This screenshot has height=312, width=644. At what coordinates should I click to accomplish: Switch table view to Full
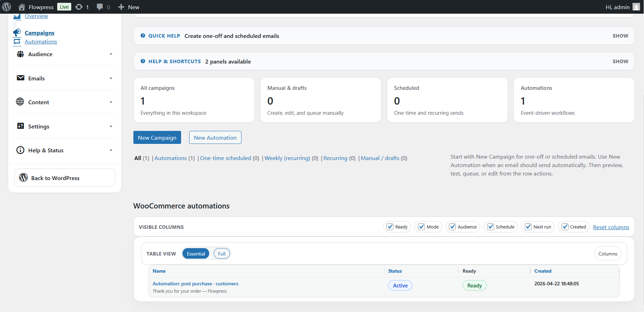222,254
